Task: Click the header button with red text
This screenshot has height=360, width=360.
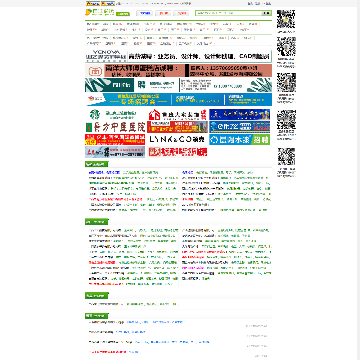Action: click(x=163, y=13)
